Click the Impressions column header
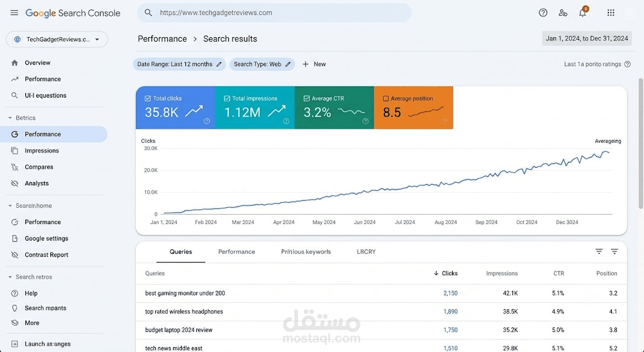644x352 pixels. [502, 273]
